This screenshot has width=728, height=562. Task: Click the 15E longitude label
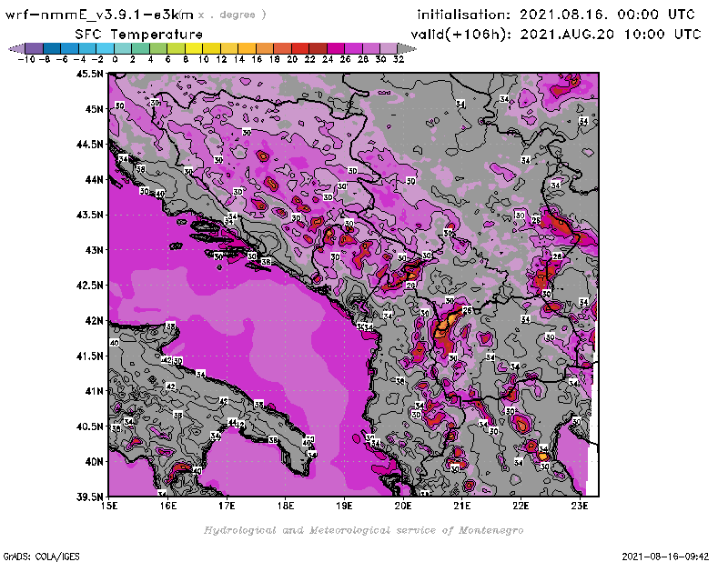pyautogui.click(x=109, y=506)
